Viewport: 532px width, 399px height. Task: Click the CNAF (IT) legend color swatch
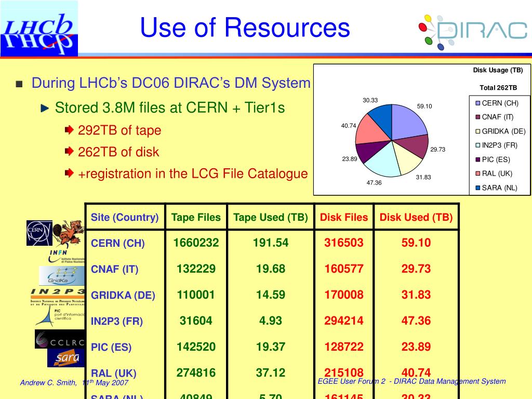478,117
